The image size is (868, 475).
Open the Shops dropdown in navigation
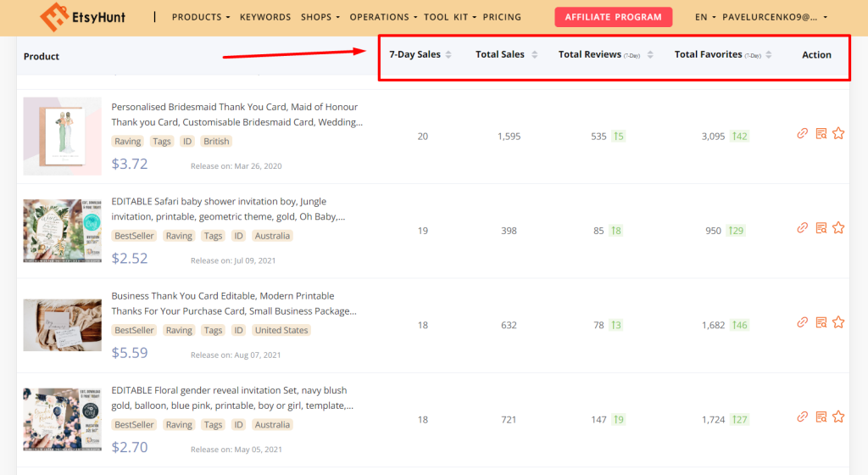click(320, 17)
